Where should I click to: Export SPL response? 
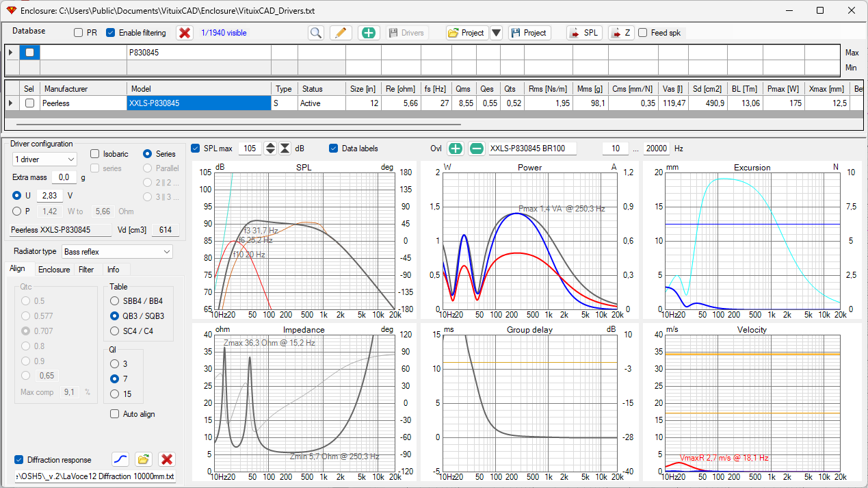(x=585, y=33)
